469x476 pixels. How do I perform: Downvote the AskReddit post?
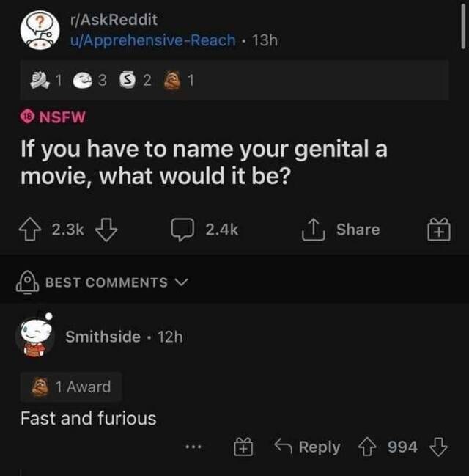tap(106, 230)
